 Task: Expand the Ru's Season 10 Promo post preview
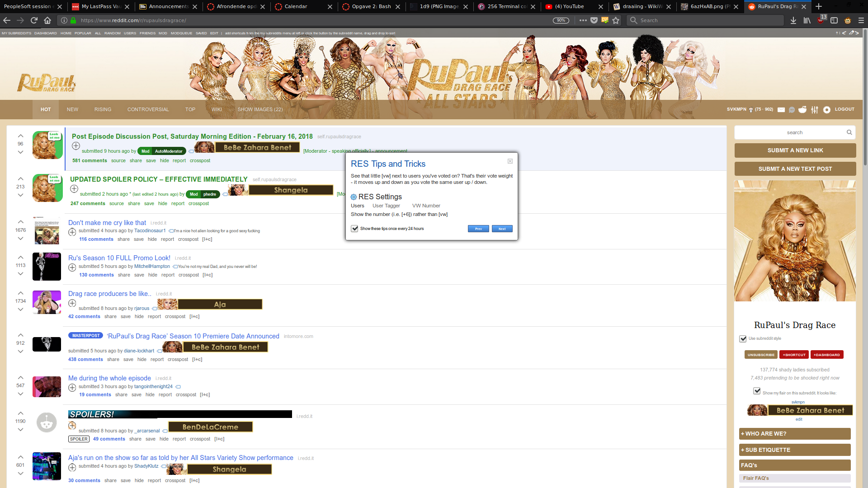tap(72, 267)
